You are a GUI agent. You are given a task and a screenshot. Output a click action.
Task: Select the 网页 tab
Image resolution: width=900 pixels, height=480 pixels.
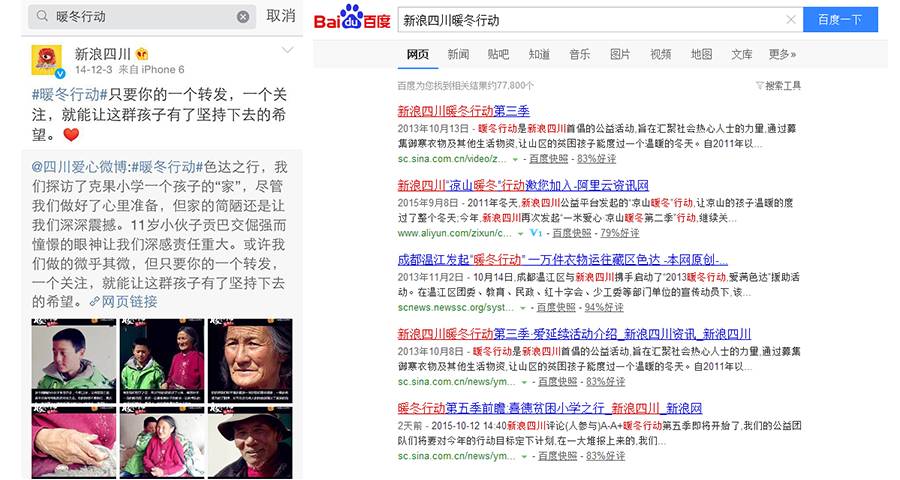pyautogui.click(x=417, y=55)
